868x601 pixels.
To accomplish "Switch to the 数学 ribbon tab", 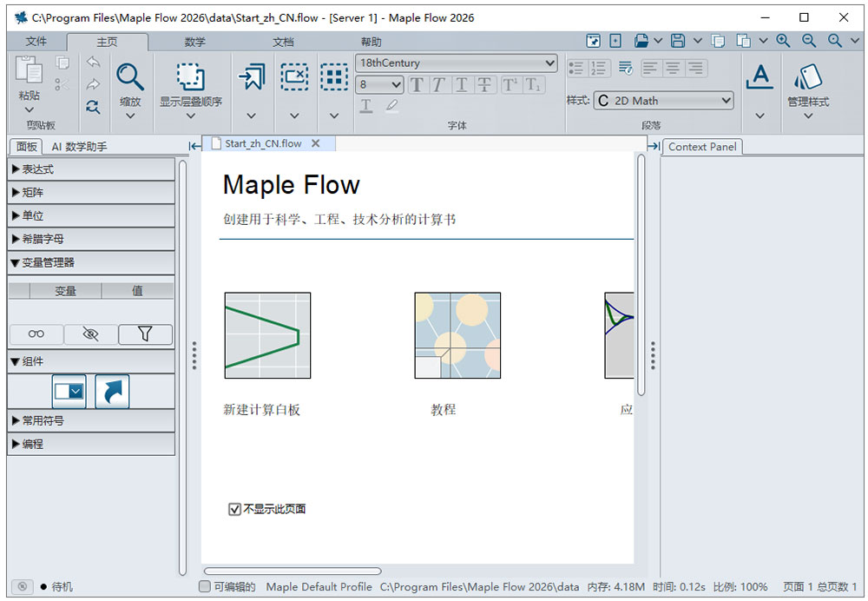I will click(x=194, y=42).
